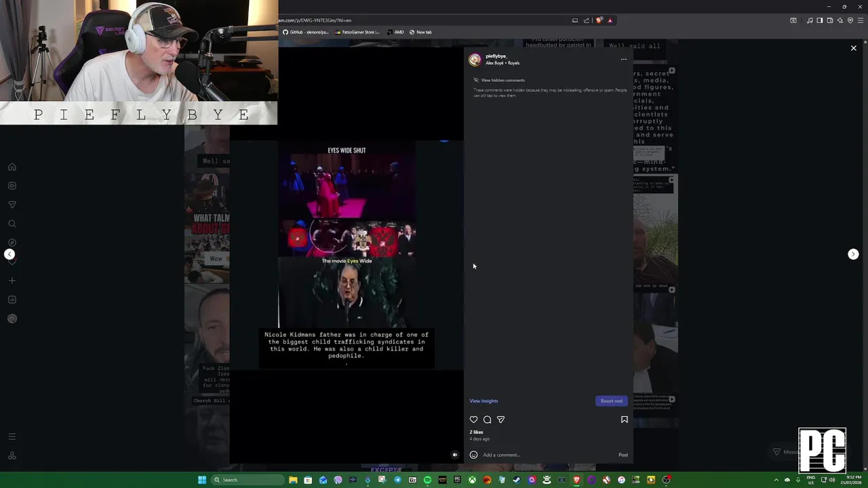Click the Boost reel button

click(x=612, y=401)
